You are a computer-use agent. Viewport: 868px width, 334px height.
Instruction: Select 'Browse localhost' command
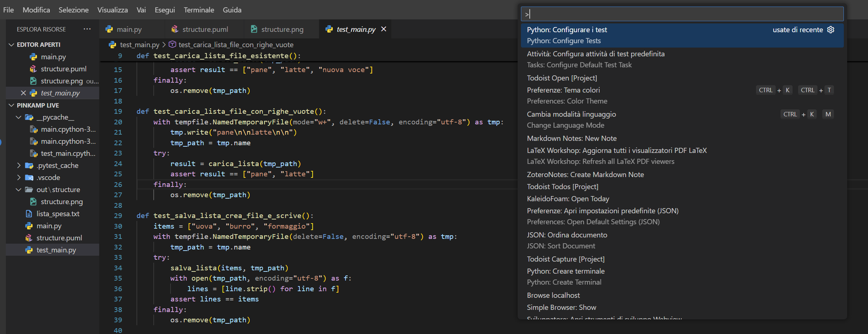coord(682,295)
